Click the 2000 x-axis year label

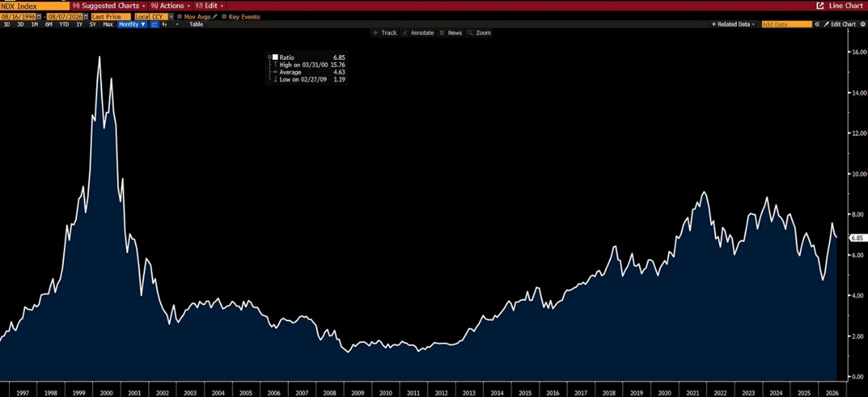106,393
